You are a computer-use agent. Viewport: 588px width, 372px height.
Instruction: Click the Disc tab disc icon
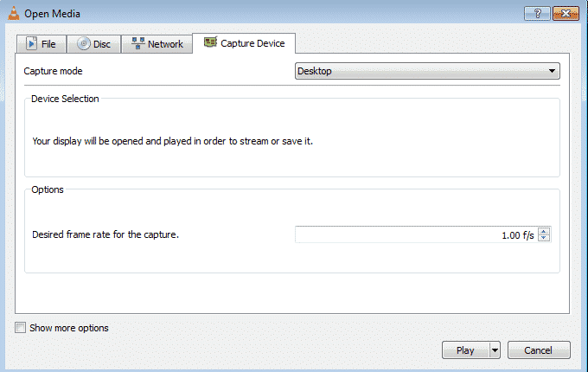coord(84,44)
